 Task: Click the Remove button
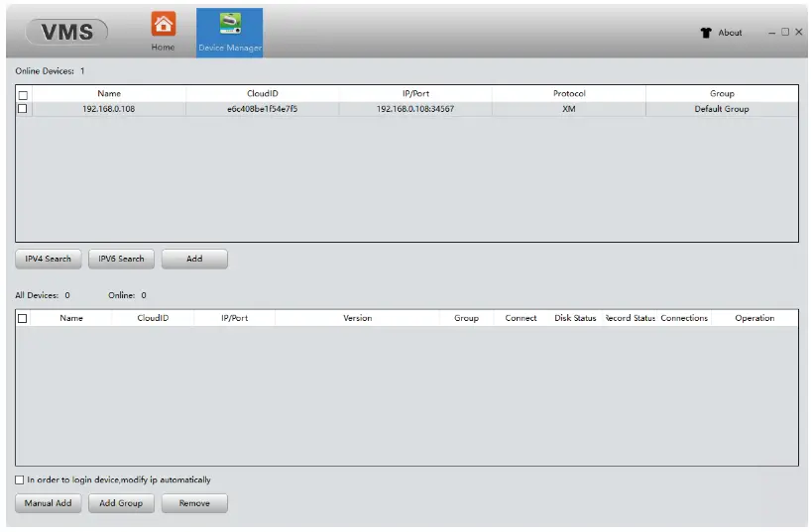click(x=194, y=503)
